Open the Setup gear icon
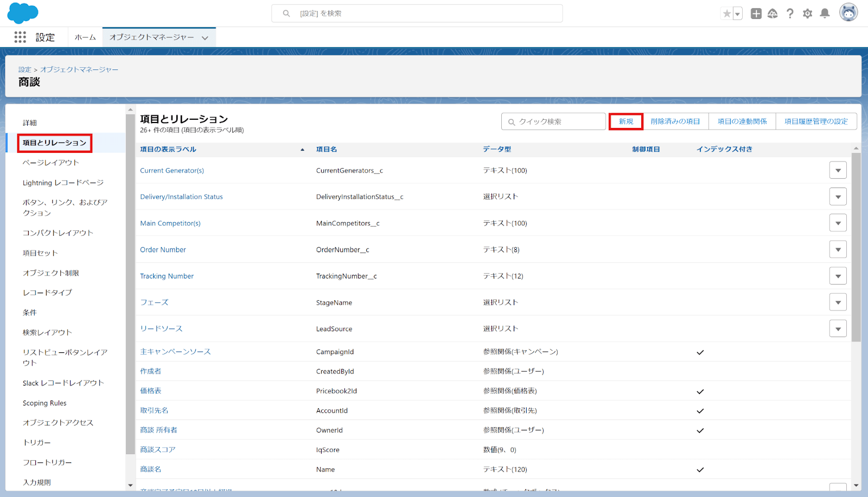 [807, 13]
